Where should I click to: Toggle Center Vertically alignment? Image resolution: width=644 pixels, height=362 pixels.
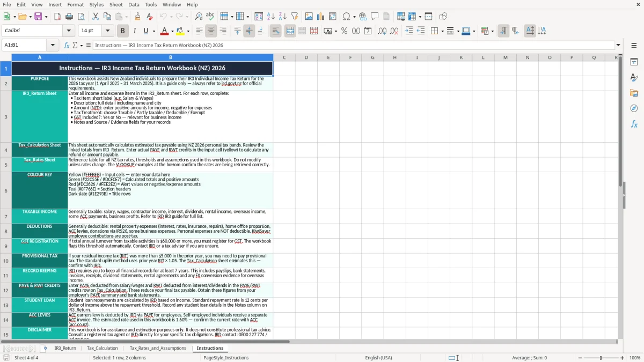pos(249,31)
